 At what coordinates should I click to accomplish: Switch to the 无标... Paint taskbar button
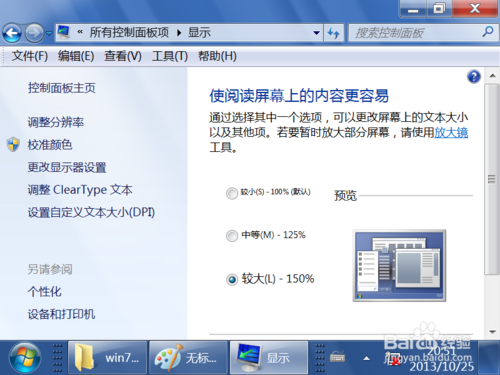pos(189,358)
